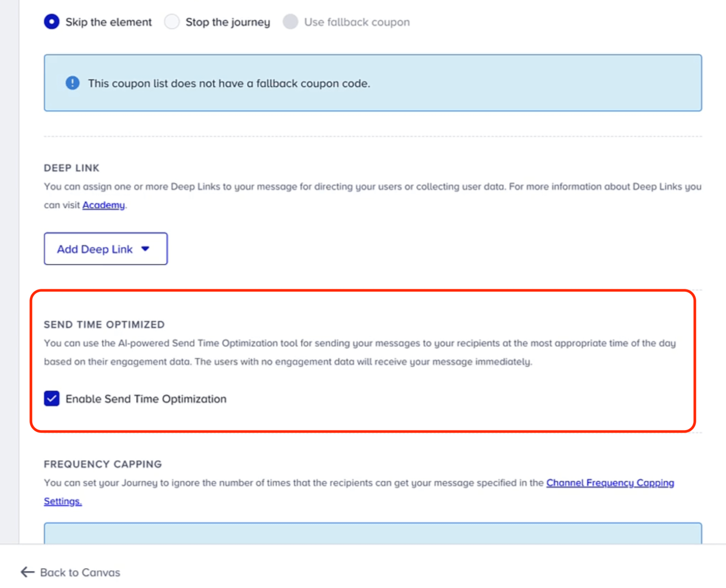This screenshot has width=726, height=588.
Task: Click the empty frequency capping info box
Action: [x=373, y=535]
